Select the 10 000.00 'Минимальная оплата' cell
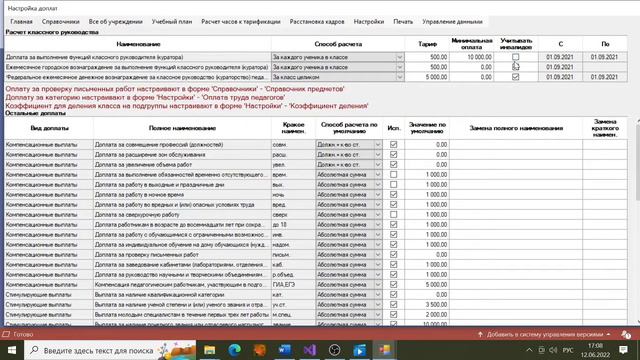Viewport: 640px width, 360px height. [472, 57]
